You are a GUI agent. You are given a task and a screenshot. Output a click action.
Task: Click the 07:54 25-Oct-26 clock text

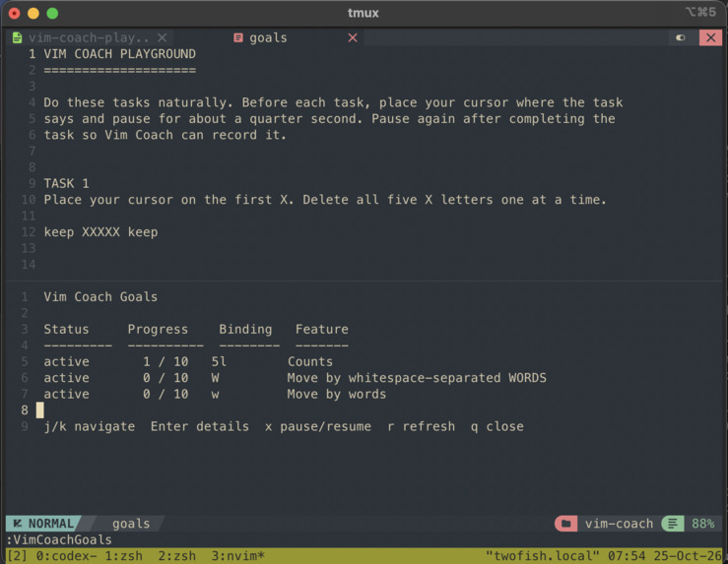664,556
